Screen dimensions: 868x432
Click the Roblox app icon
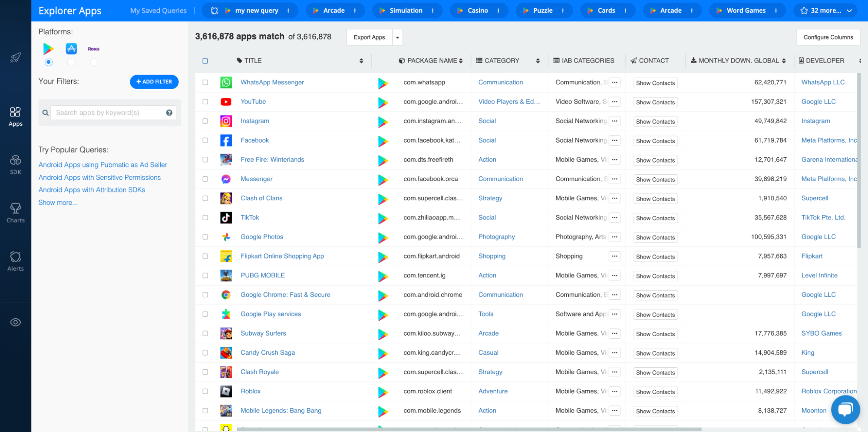226,392
